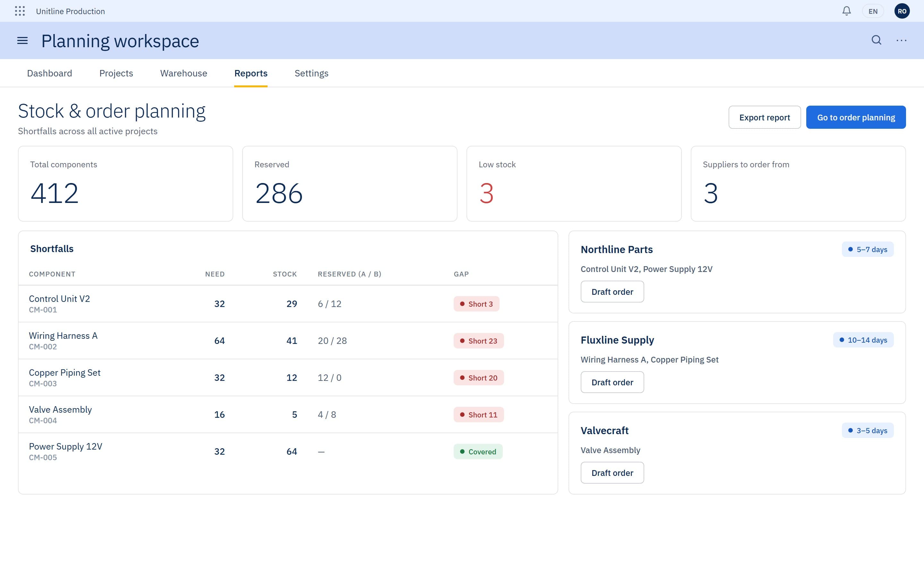The width and height of the screenshot is (924, 578).
Task: Open the Projects tab
Action: (x=116, y=74)
